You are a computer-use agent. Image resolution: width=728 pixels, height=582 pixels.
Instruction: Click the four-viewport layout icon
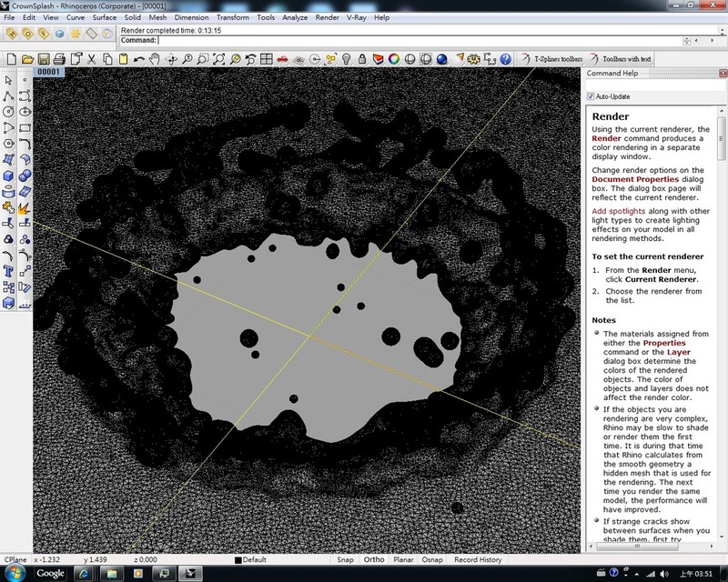(267, 59)
